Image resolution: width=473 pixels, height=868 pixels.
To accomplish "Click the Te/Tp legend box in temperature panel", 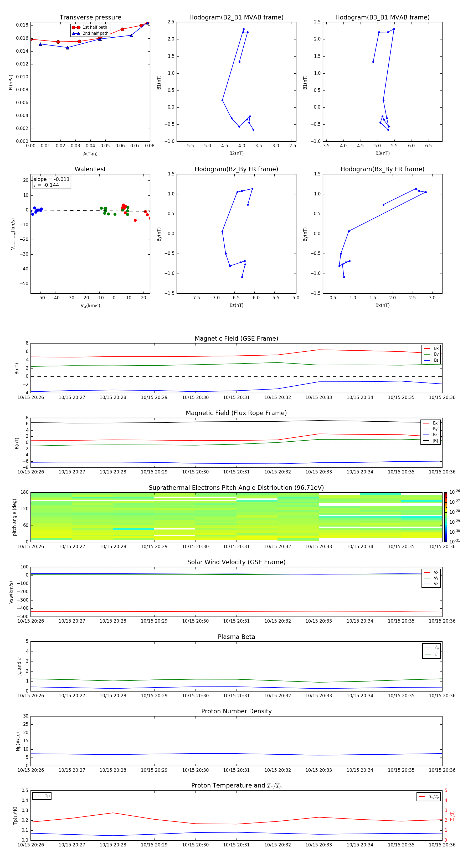I will (x=429, y=796).
